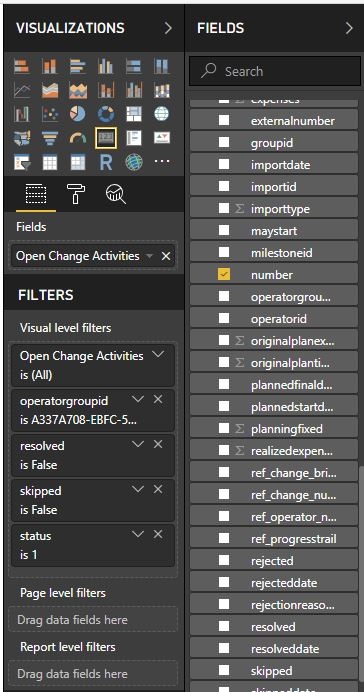Select the Filled map visual
The image size is (364, 692).
(x=22, y=138)
